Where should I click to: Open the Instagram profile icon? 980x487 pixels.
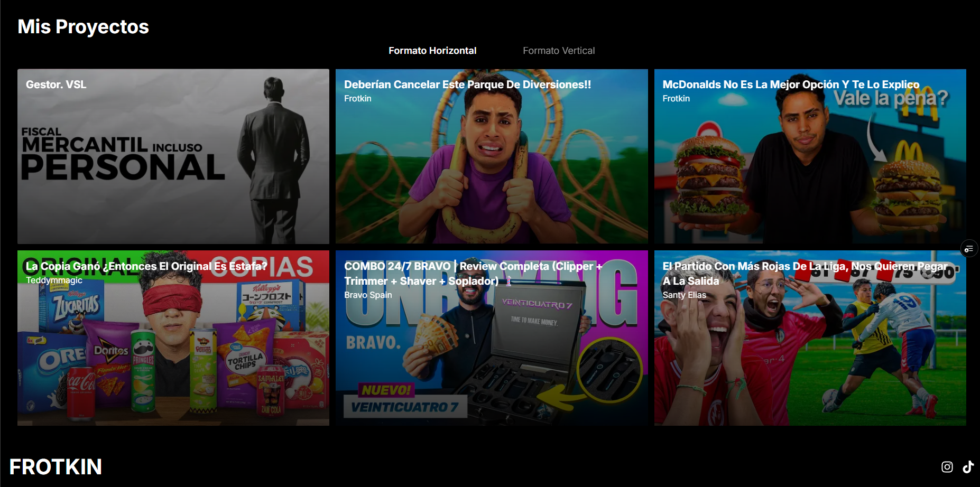point(947,467)
